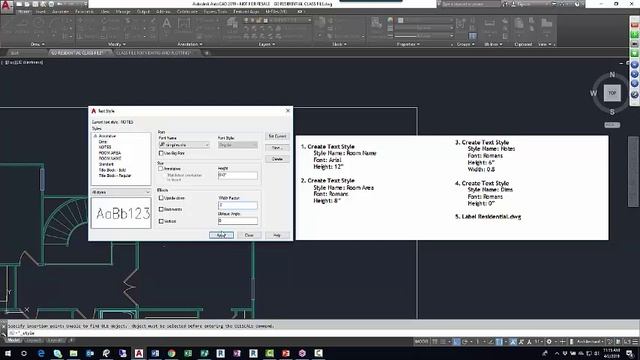Click the Height input field
This screenshot has height=360, width=640.
[x=238, y=175]
